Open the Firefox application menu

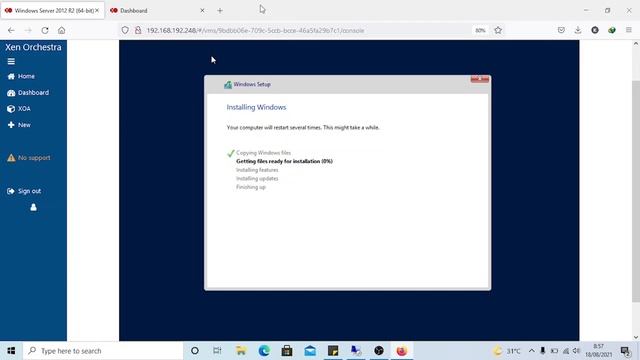629,30
